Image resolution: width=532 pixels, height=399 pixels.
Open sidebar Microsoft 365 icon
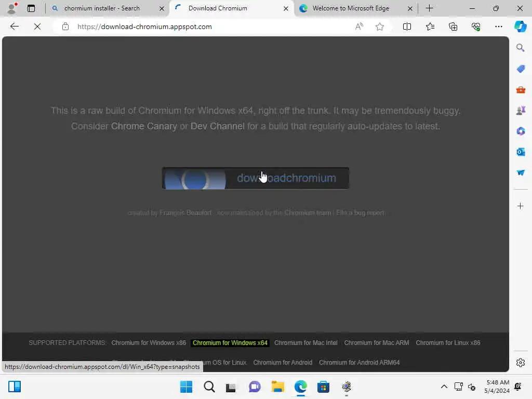click(521, 131)
